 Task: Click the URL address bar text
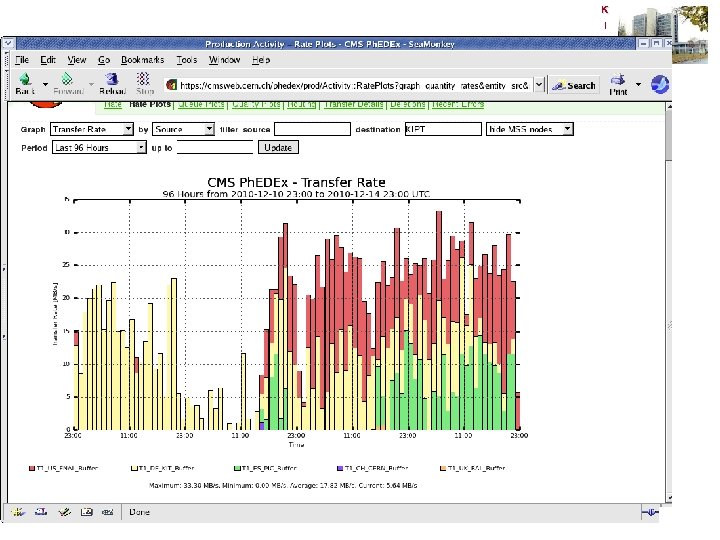[x=354, y=85]
